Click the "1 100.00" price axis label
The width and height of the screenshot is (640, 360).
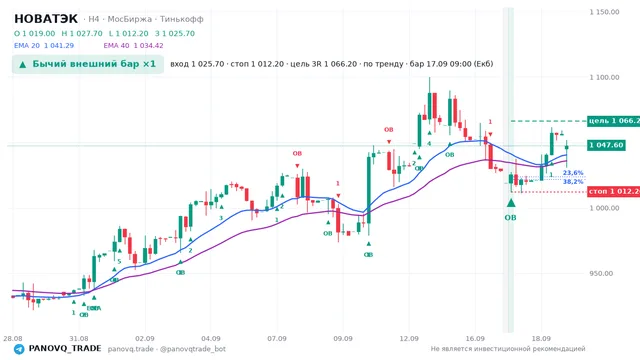click(604, 78)
